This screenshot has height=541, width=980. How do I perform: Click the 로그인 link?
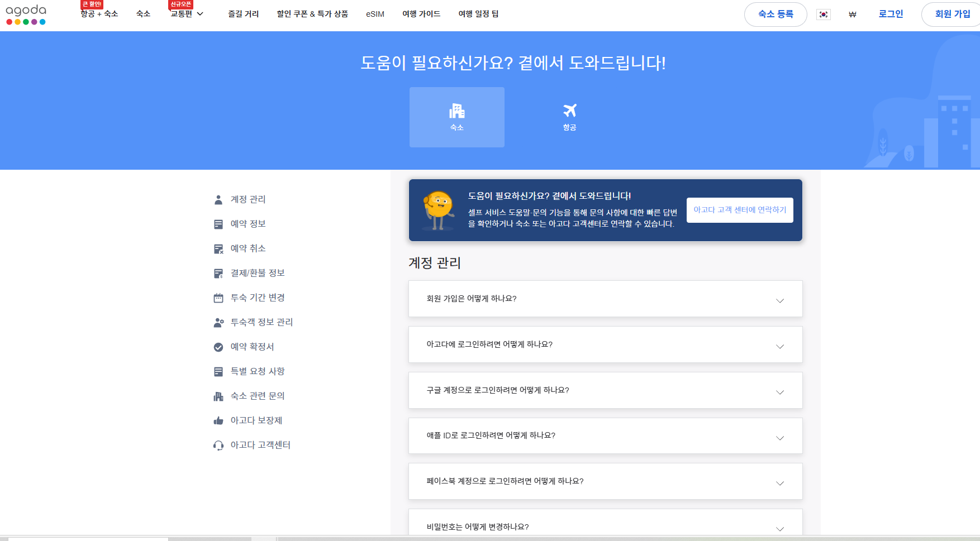[x=891, y=14]
